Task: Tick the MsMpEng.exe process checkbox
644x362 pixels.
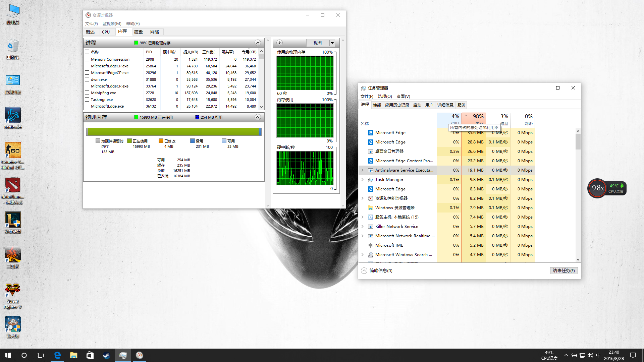Action: tap(87, 93)
